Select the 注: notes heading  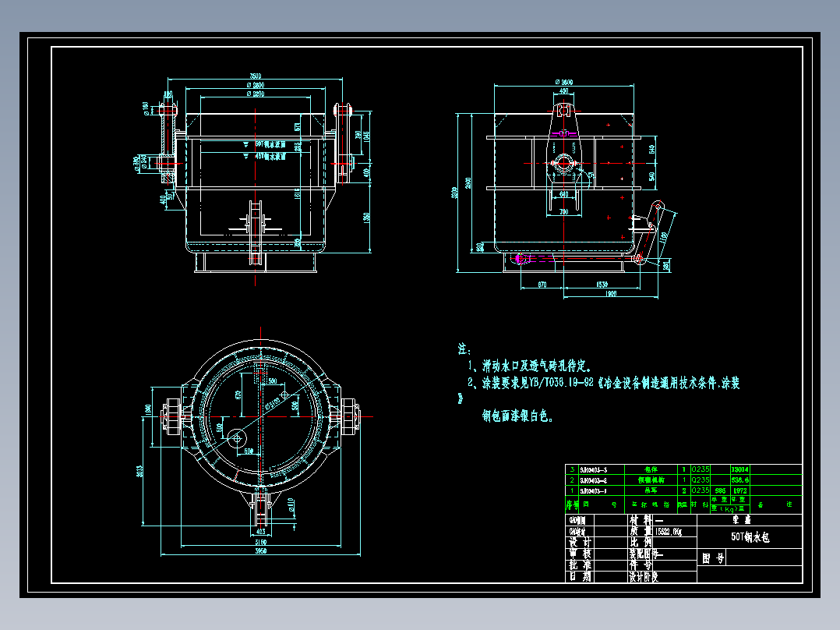pos(464,349)
